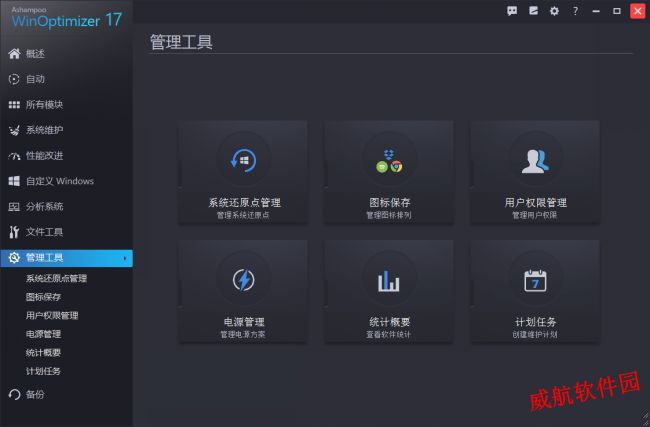
Task: Expand the arrow on the 管理工具 sidebar item
Action: (125, 258)
